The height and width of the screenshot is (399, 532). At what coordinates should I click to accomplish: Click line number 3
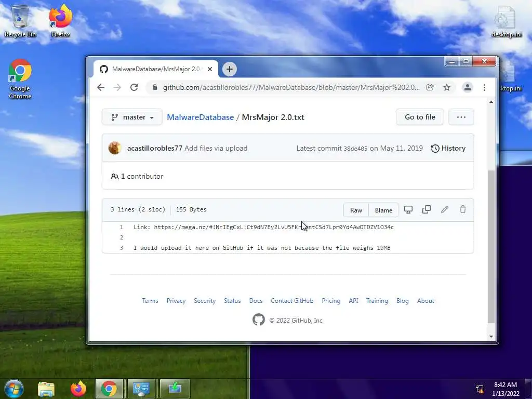point(122,248)
